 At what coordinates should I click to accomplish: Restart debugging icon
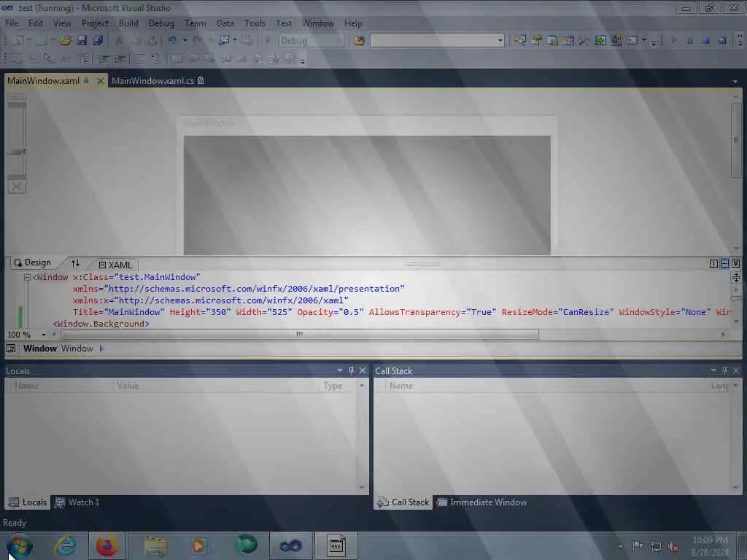click(722, 41)
